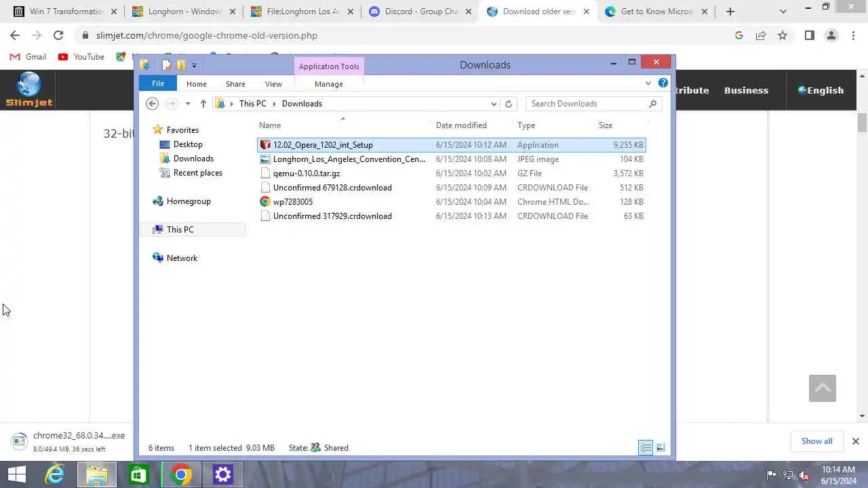Click This PC in the address bar path
Viewport: 868px width, 488px height.
tap(252, 104)
